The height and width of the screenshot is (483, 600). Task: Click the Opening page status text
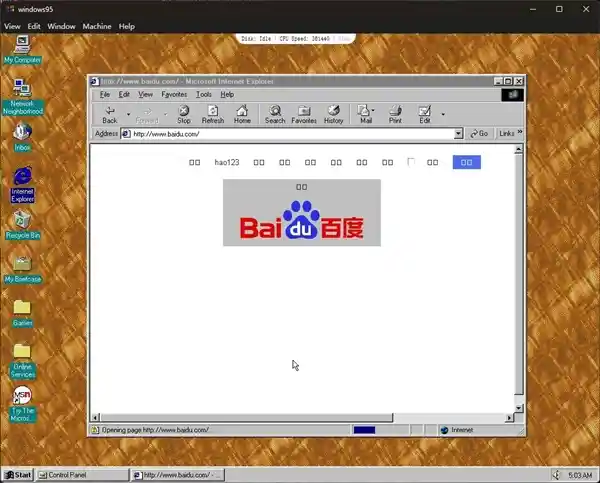[x=155, y=430]
